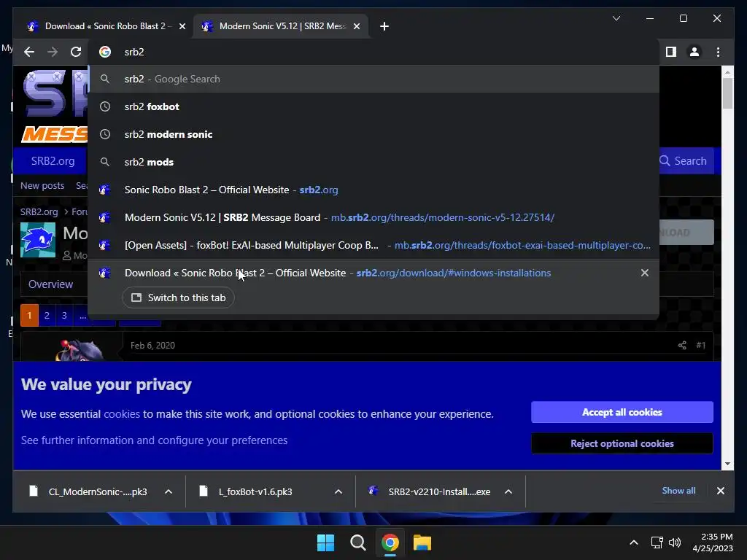
Task: Open downloaded SRB2-v2210-Install exe file
Action: click(430, 491)
